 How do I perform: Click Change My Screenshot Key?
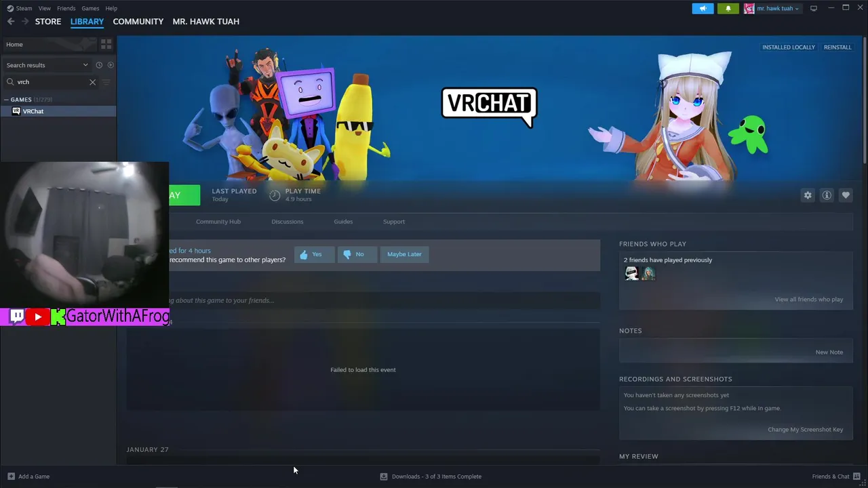(x=806, y=430)
